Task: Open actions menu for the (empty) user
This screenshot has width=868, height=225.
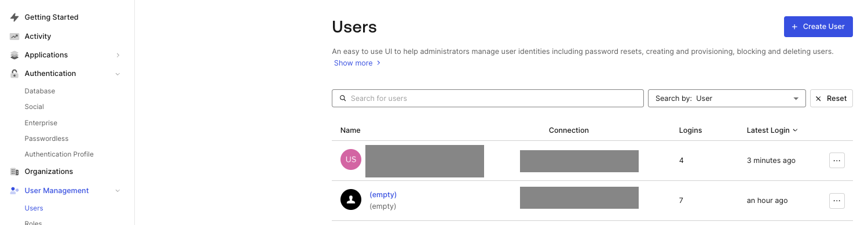Action: coord(837,201)
